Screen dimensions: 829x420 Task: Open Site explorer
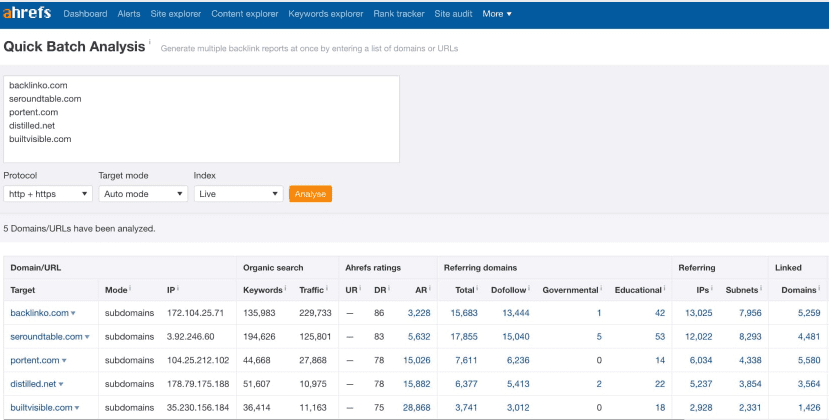pyautogui.click(x=176, y=14)
